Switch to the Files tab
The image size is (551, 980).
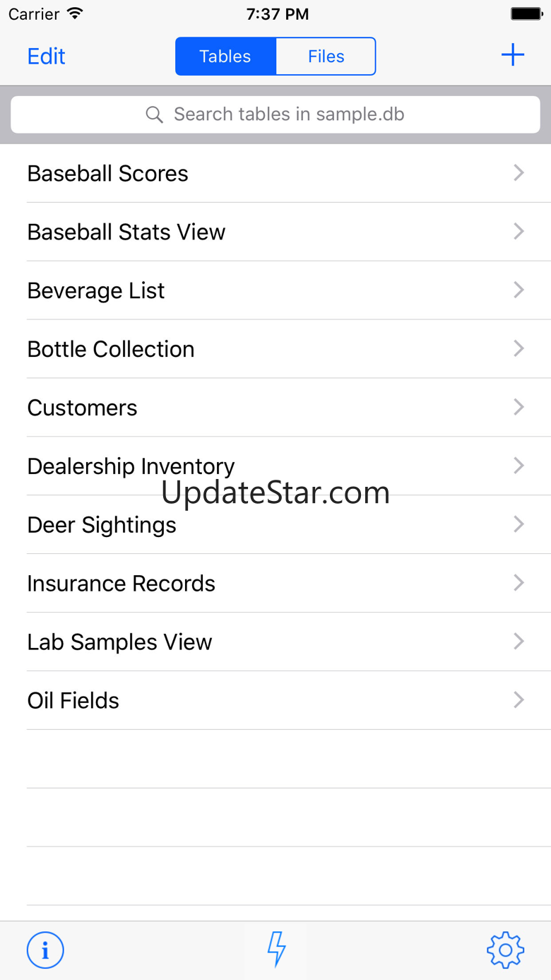[326, 57]
